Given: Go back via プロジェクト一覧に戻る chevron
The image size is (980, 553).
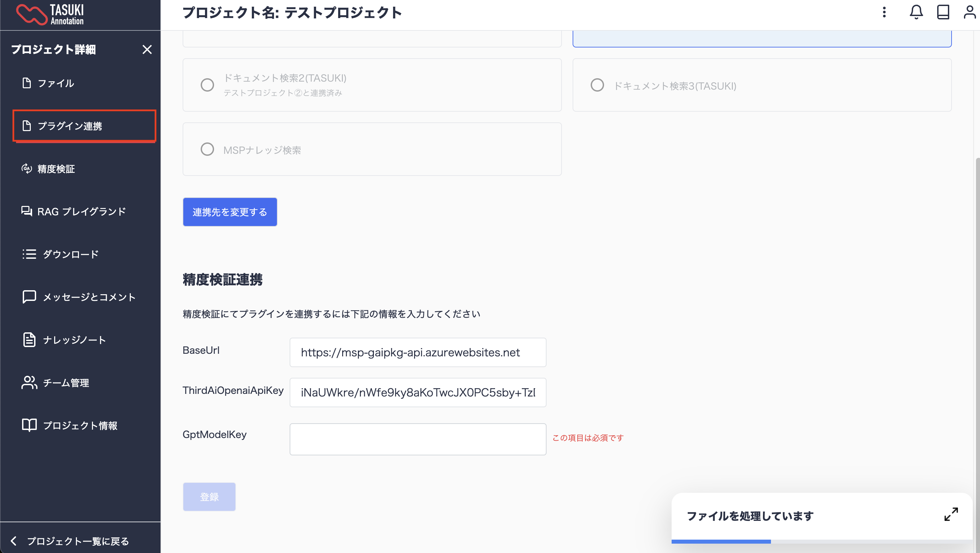Looking at the screenshot, I should [14, 540].
